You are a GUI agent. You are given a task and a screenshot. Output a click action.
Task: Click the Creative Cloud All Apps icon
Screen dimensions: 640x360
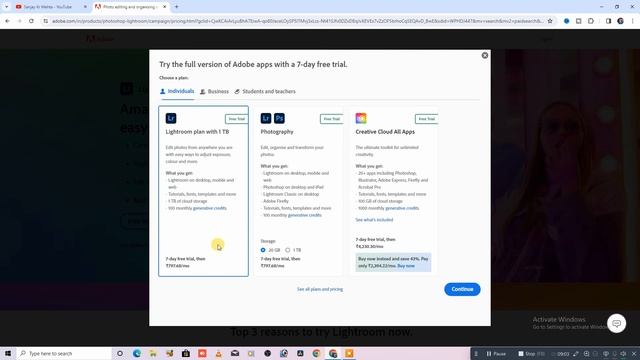361,118
